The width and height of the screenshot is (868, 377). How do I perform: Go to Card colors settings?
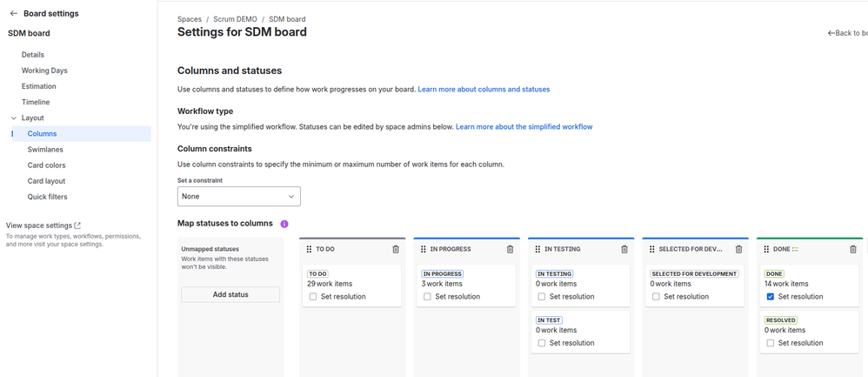click(46, 165)
